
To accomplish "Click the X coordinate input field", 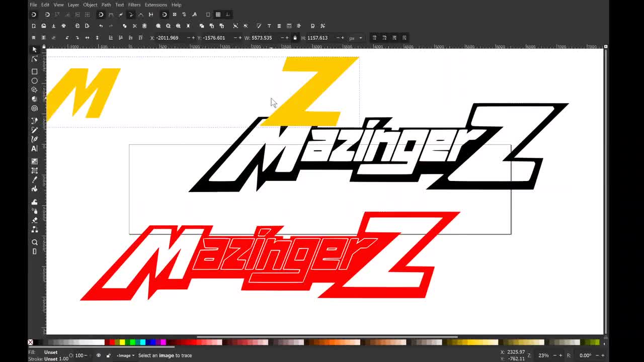I will (170, 38).
